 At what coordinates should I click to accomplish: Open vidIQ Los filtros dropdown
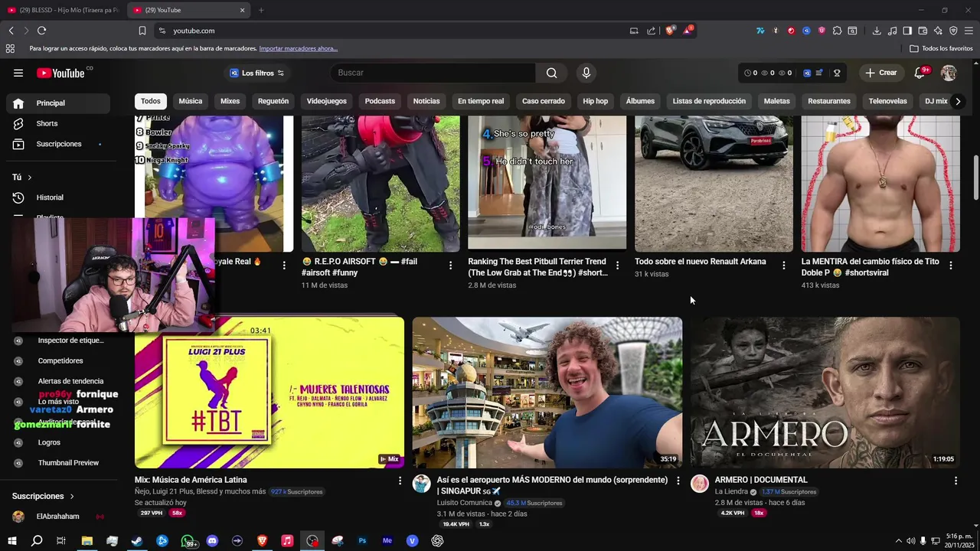point(257,73)
